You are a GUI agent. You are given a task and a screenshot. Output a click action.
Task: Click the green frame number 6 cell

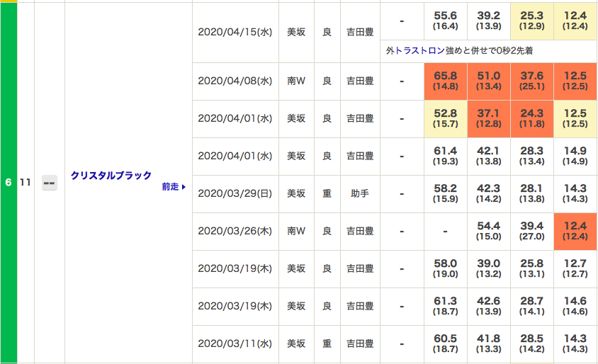[x=9, y=183]
